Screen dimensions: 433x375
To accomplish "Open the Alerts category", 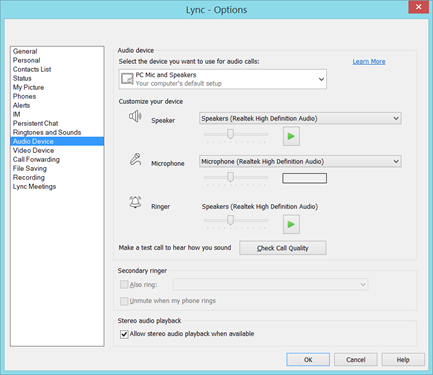I will [x=57, y=105].
